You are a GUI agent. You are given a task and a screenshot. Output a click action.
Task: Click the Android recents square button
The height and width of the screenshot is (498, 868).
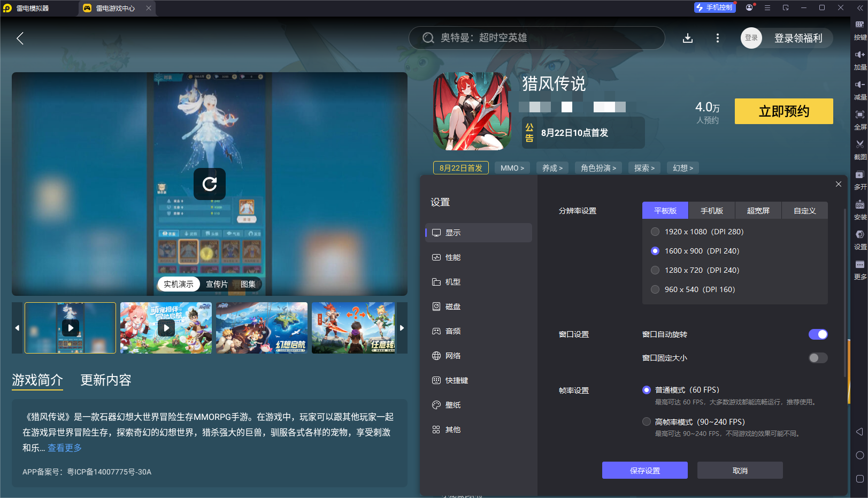pos(860,479)
